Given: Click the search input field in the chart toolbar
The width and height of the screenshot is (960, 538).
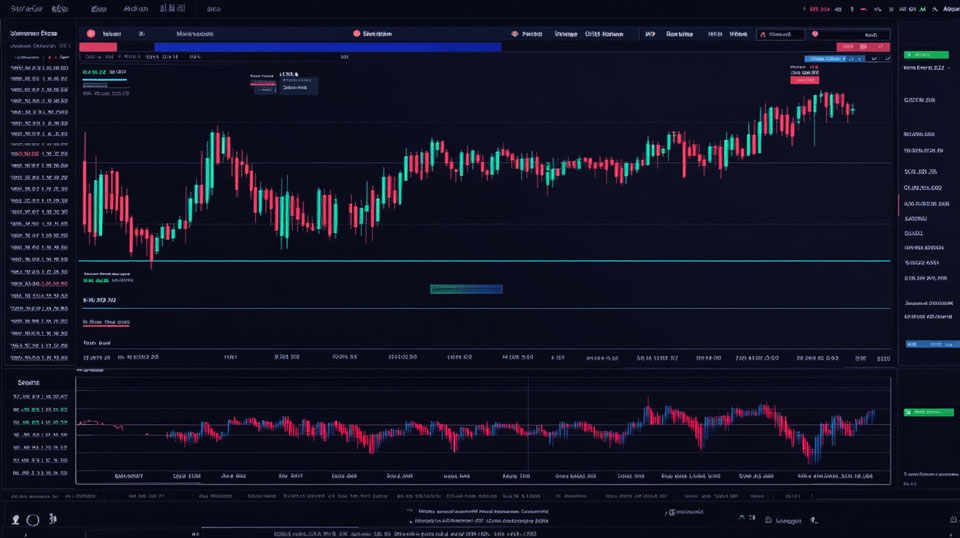Looking at the screenshot, I should click(781, 34).
